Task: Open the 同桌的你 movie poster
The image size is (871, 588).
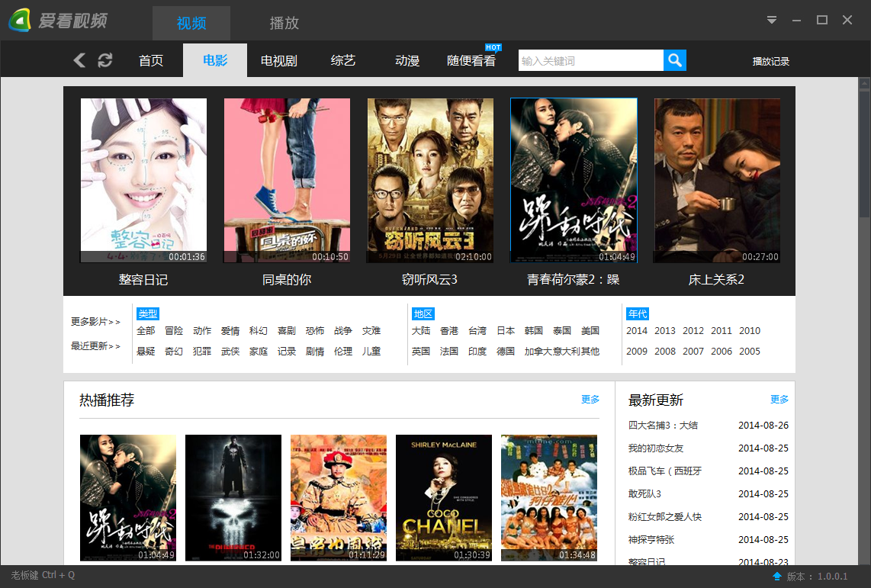Action: pos(287,181)
